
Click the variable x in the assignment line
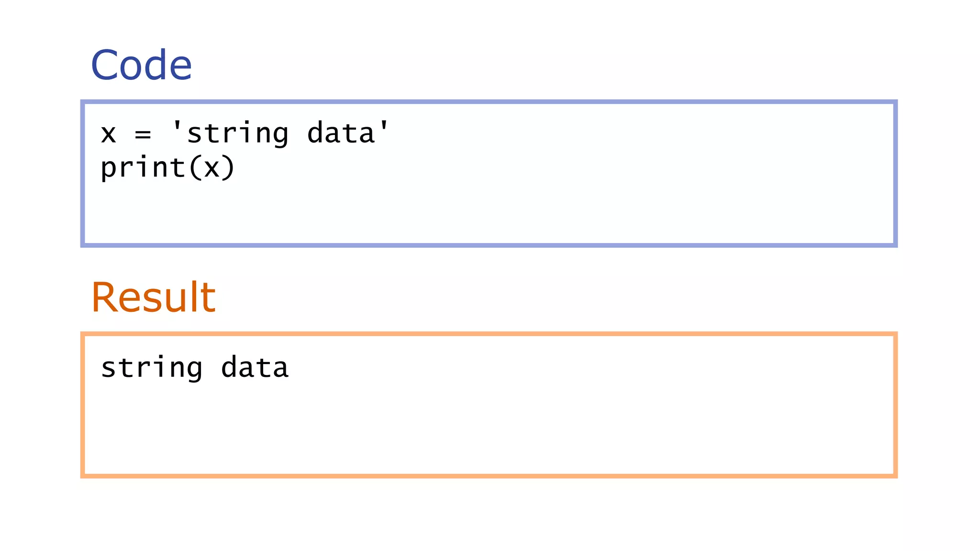tap(109, 133)
